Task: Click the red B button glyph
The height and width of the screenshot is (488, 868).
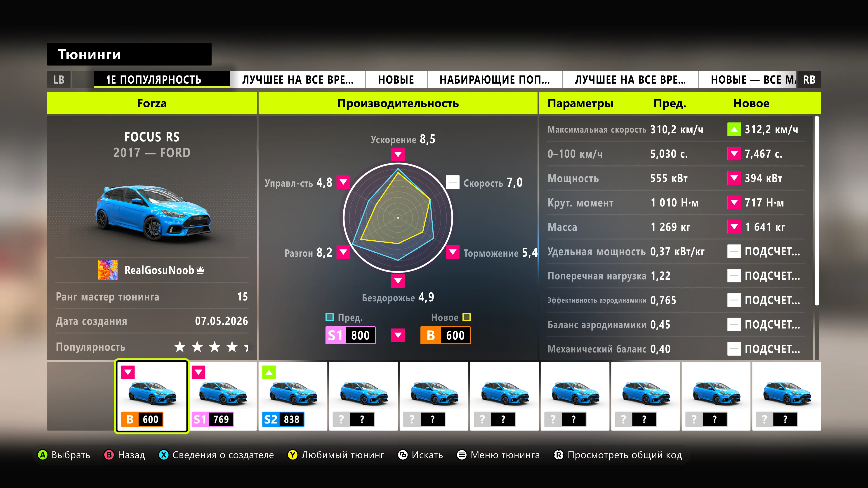Action: pos(109,455)
